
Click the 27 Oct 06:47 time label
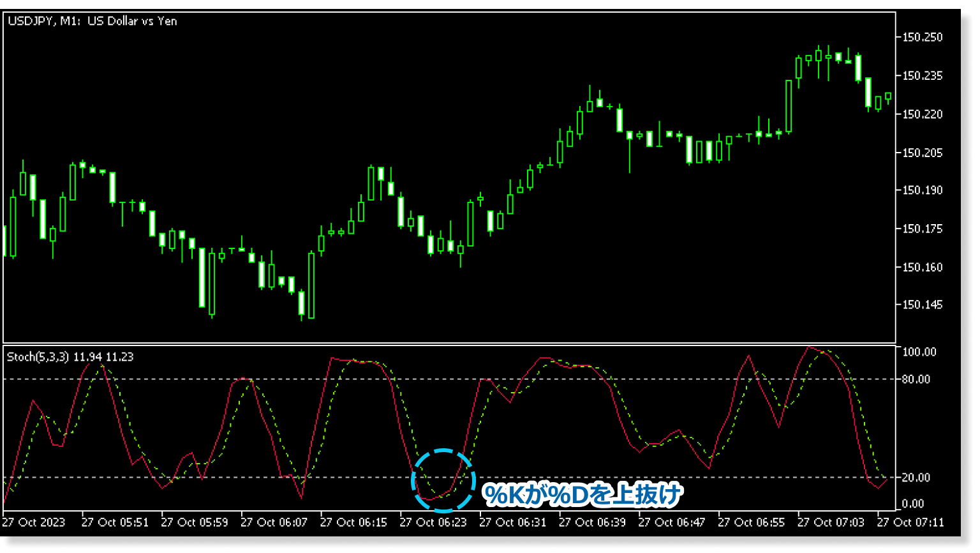coord(672,522)
